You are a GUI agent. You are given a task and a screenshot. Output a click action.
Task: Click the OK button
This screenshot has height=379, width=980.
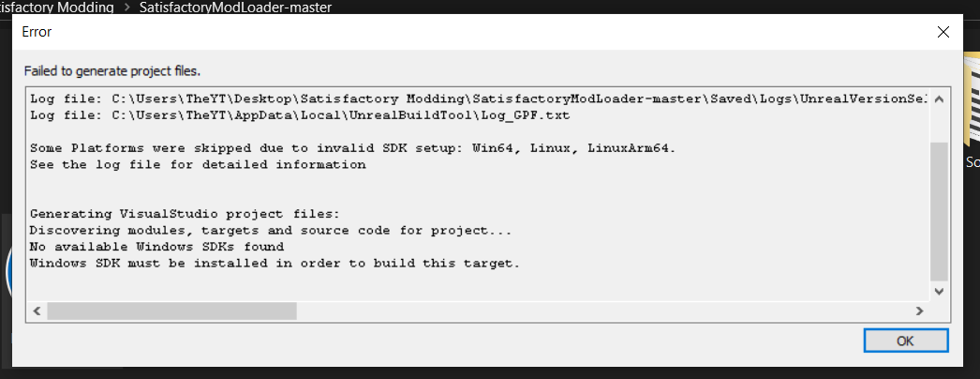[x=906, y=341]
